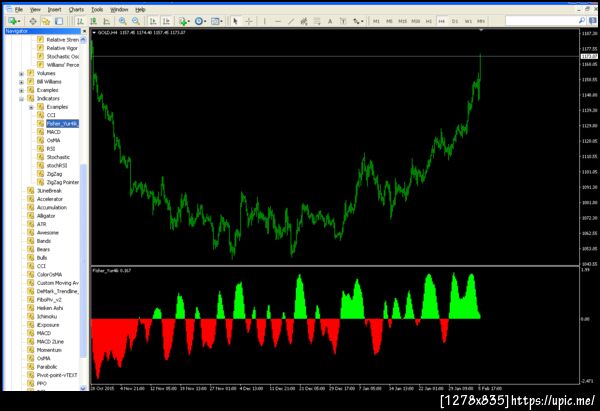
Task: Select the cursor arrow tool
Action: pyautogui.click(x=235, y=21)
